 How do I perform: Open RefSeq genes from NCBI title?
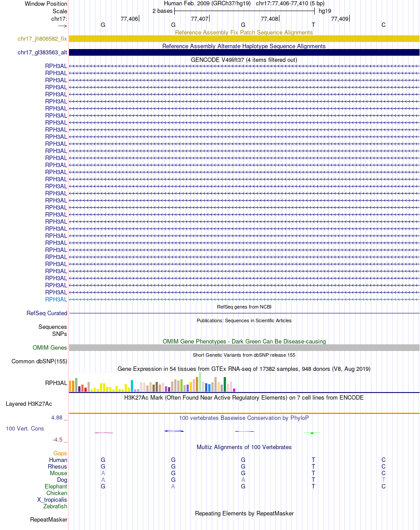coord(244,307)
